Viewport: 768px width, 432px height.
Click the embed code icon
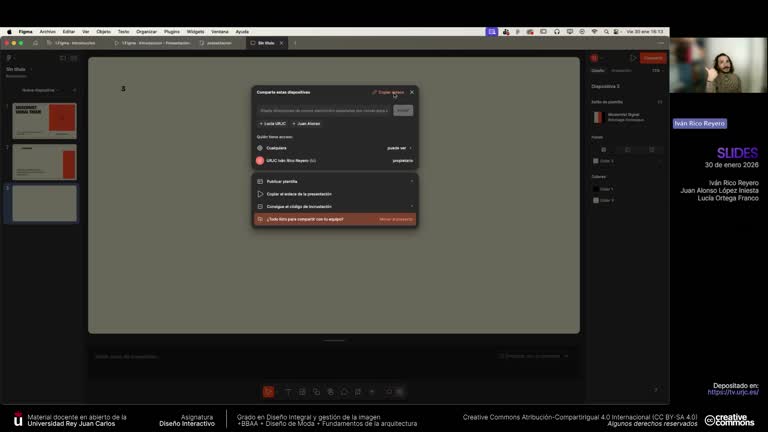(260, 207)
